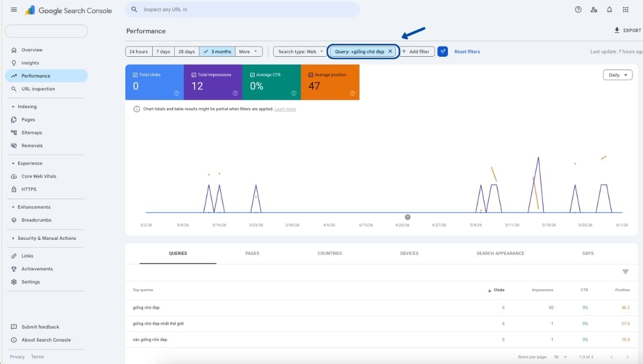Open the Help question mark icon
Image resolution: width=643 pixels, height=364 pixels.
(578, 10)
